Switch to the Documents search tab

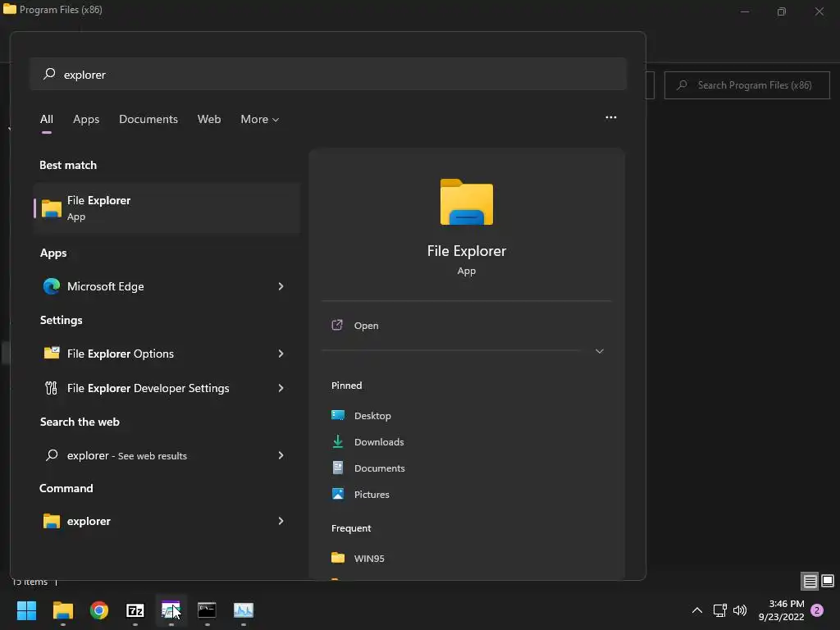[x=148, y=120]
